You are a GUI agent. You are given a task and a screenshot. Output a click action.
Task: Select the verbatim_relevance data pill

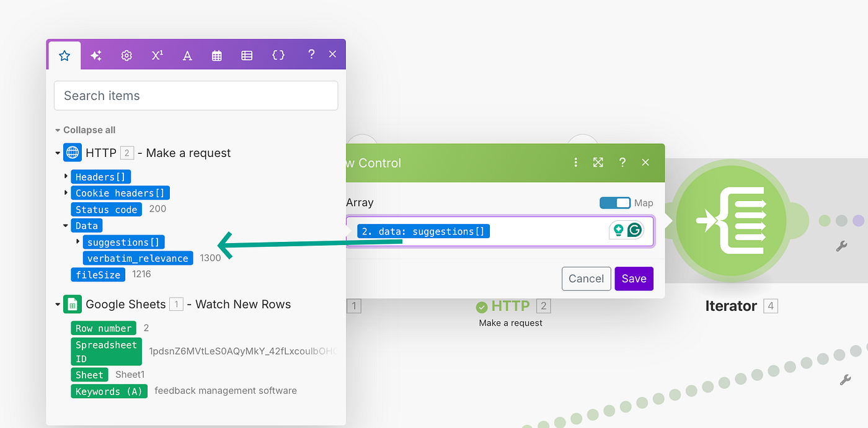(138, 258)
